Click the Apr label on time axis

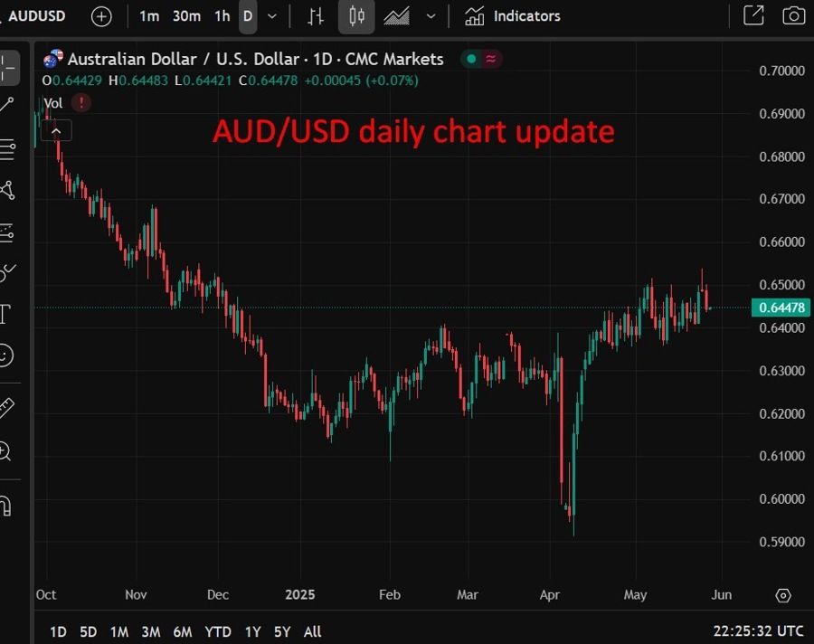coord(550,595)
